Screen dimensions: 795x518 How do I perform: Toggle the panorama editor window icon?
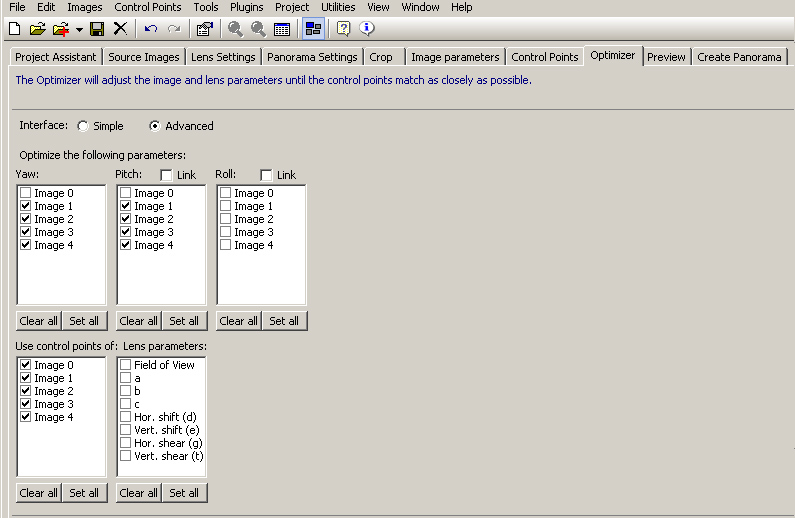313,28
